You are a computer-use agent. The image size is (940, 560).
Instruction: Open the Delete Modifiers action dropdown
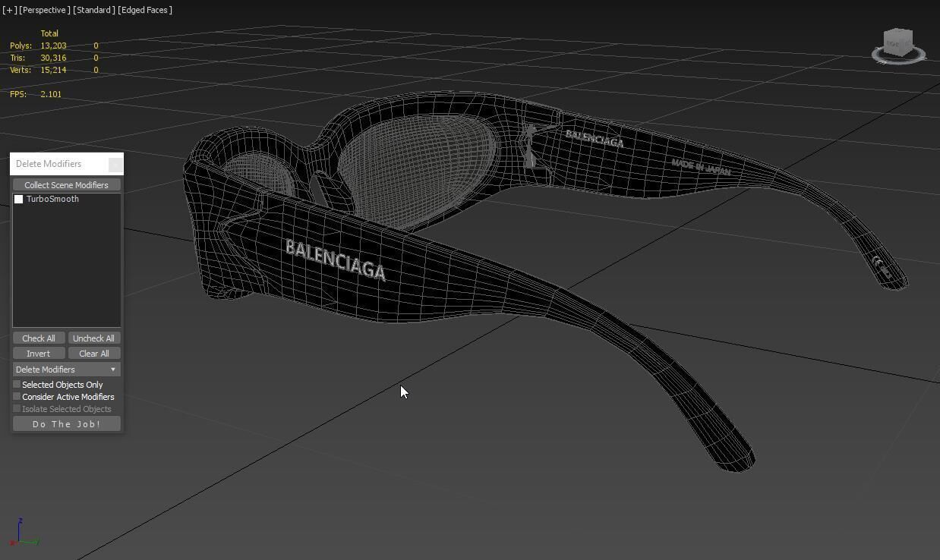coord(66,370)
